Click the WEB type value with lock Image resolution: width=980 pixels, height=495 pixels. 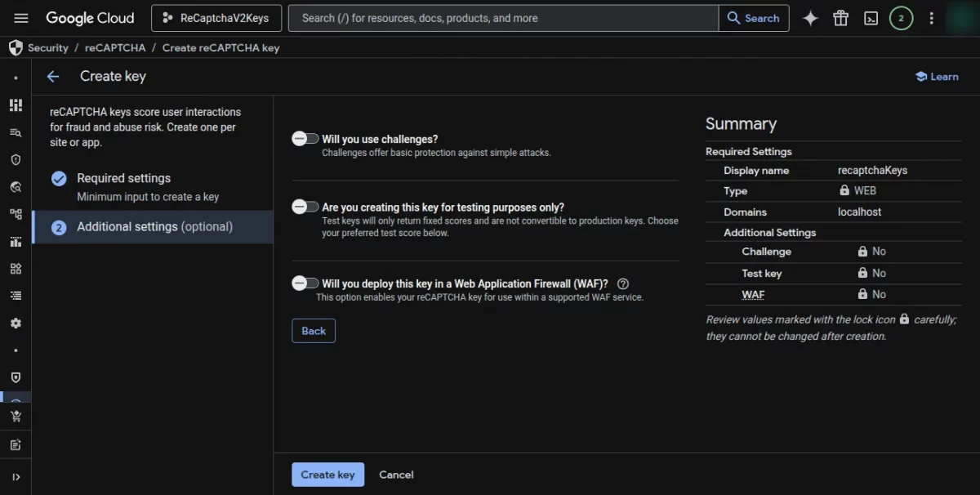click(x=857, y=190)
